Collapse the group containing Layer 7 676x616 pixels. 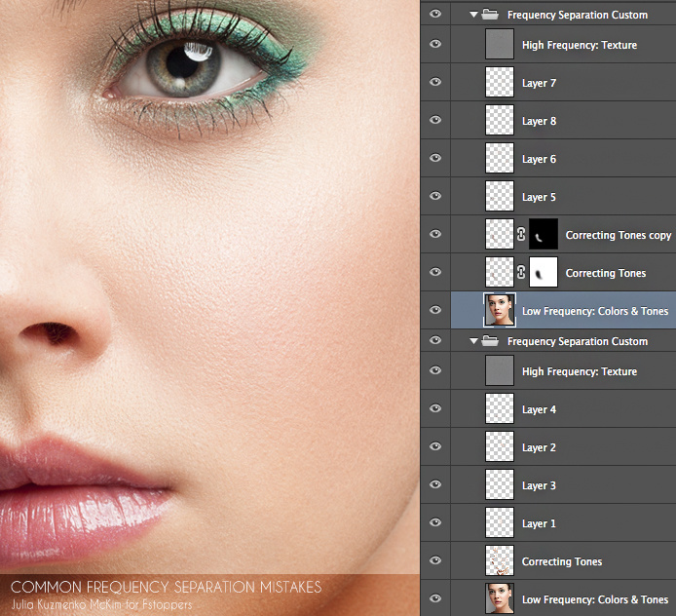[x=473, y=15]
